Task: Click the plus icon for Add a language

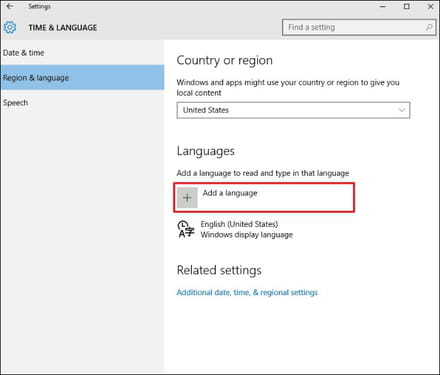Action: click(187, 198)
